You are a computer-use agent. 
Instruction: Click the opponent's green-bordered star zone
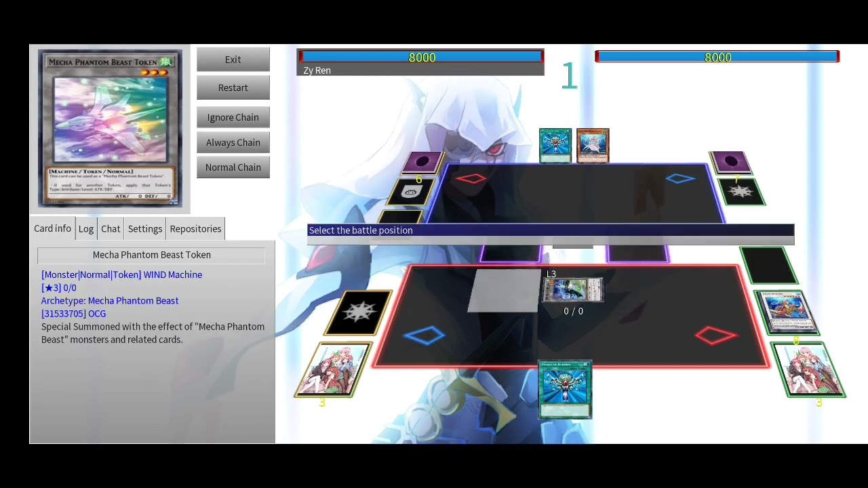click(x=741, y=192)
